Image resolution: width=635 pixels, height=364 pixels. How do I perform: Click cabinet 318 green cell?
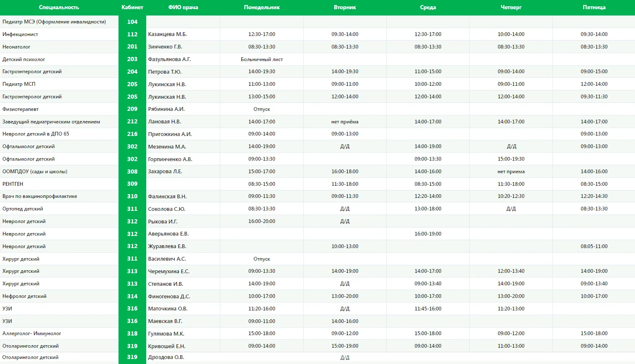coord(132,333)
